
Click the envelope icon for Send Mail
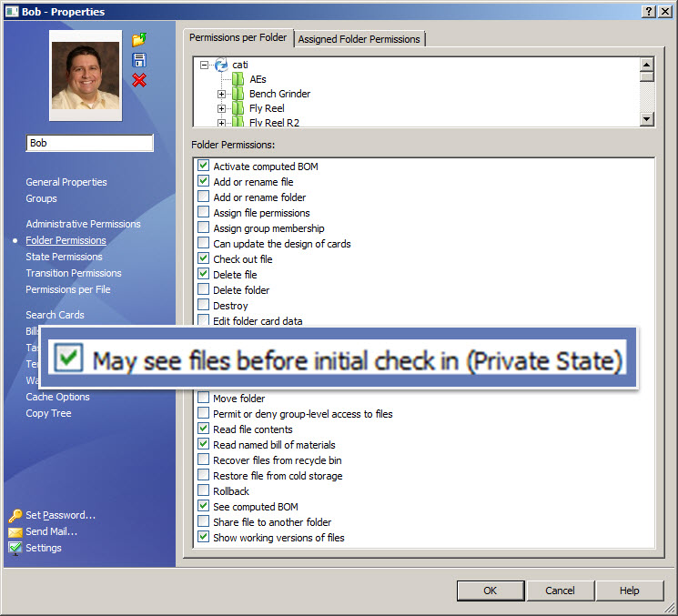[15, 531]
